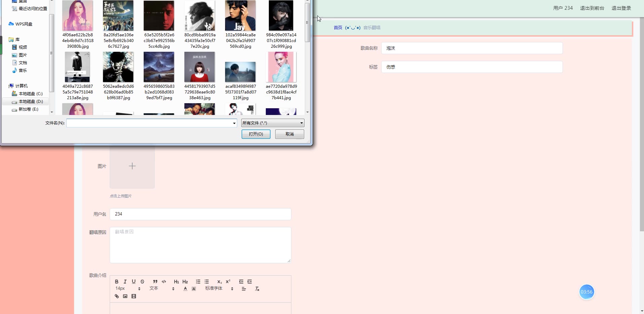Select image file 80cd9bba9919a...7e20c.jpg
Image resolution: width=644 pixels, height=314 pixels.
pyautogui.click(x=200, y=25)
